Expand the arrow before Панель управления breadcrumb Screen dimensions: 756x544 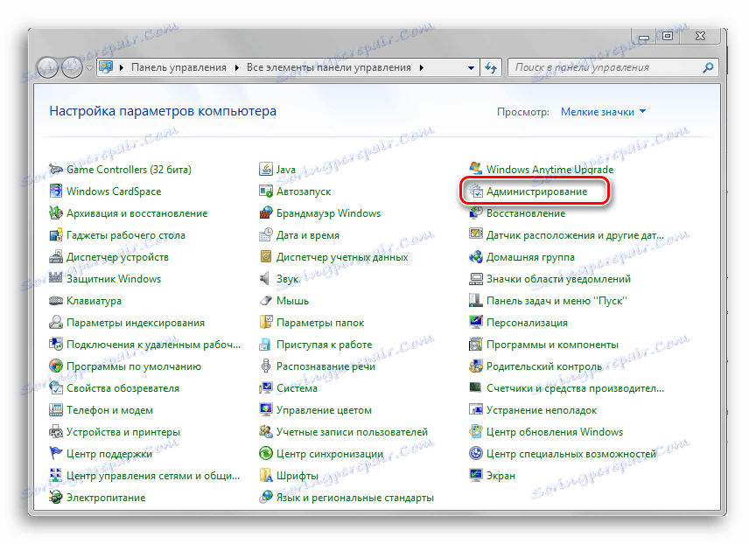click(122, 68)
